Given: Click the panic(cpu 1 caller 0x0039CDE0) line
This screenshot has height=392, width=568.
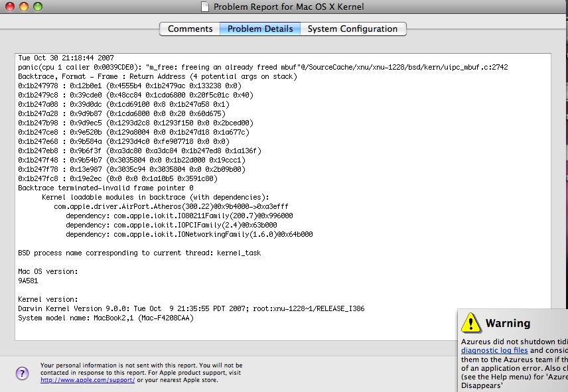Looking at the screenshot, I should [x=263, y=68].
